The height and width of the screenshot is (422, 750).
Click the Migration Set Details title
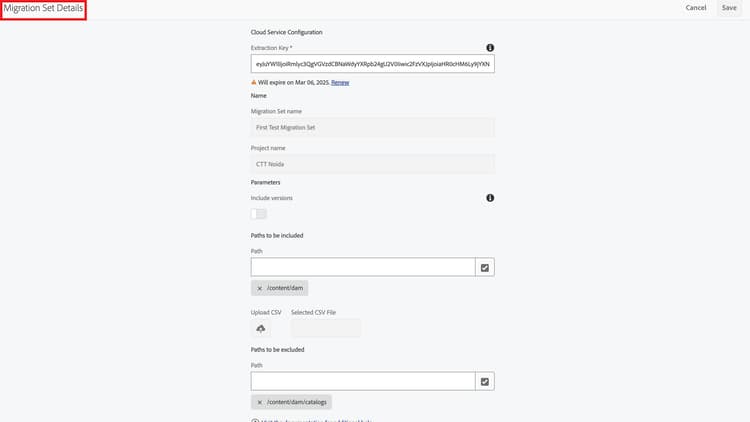43,9
